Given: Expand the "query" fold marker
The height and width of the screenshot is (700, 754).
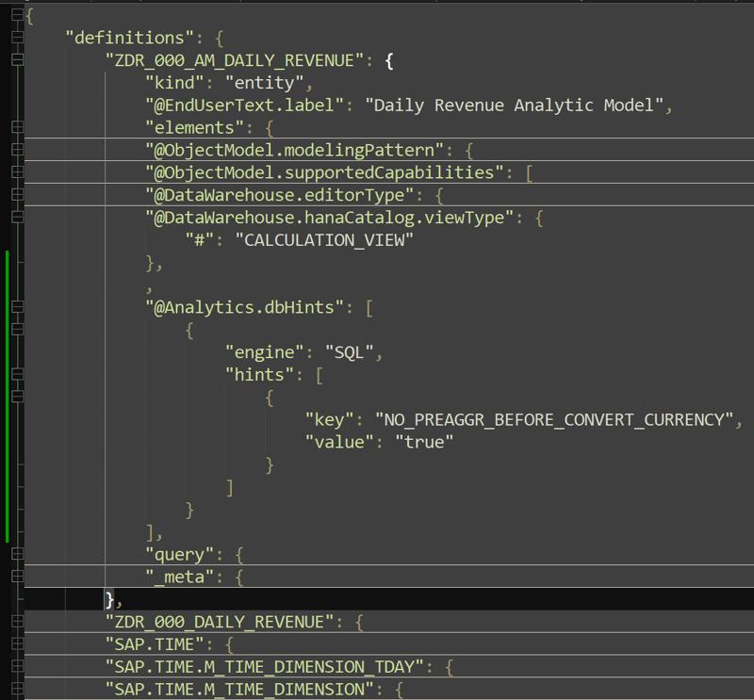Looking at the screenshot, I should coord(17,554).
